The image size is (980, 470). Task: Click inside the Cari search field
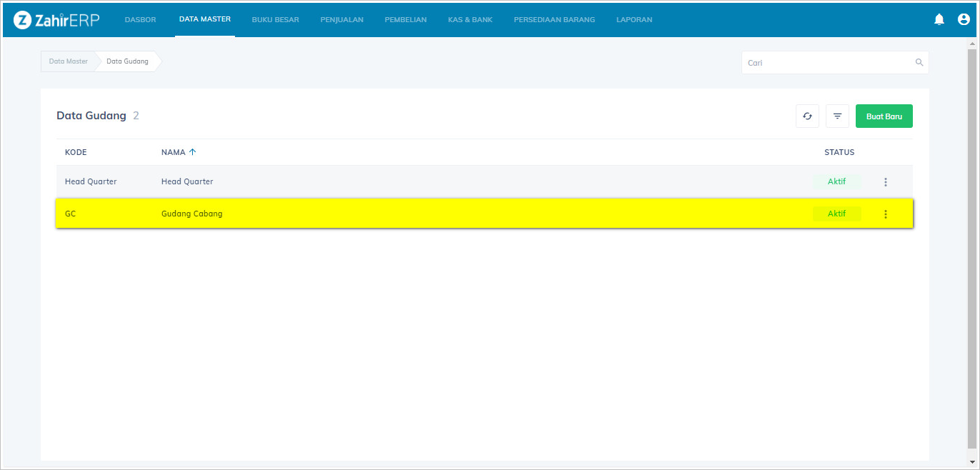[829, 63]
